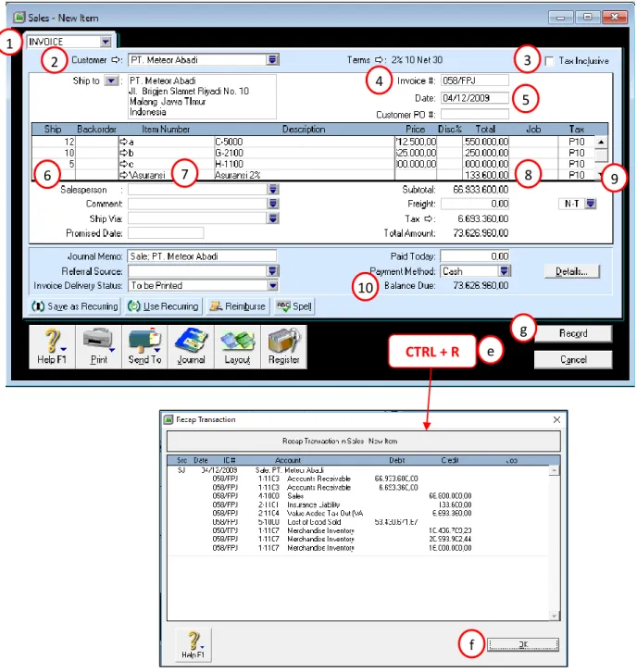This screenshot has height=672, width=637.
Task: Open the Referral Source dropdown
Action: pos(272,271)
